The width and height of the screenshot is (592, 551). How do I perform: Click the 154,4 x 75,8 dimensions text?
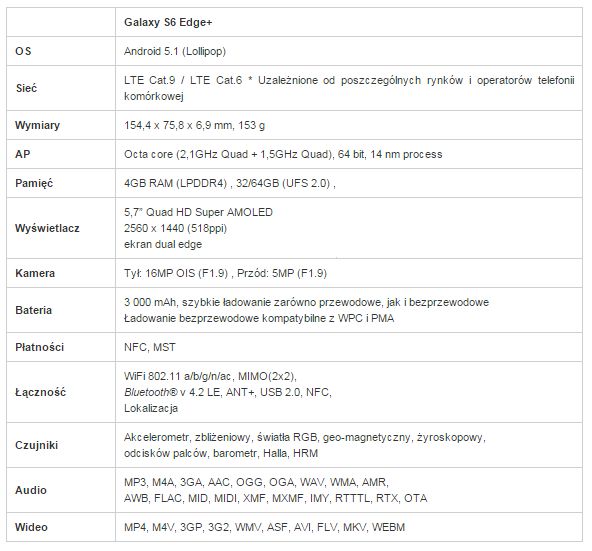coord(194,125)
